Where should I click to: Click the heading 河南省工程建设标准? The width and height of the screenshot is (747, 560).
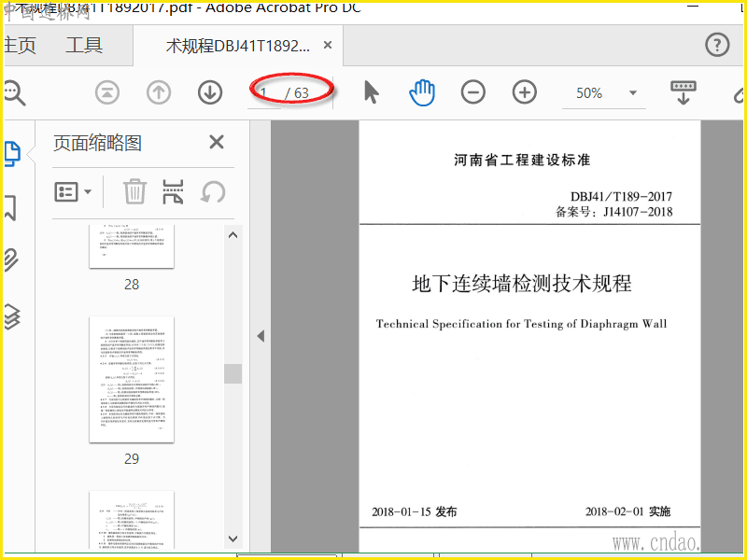point(522,160)
